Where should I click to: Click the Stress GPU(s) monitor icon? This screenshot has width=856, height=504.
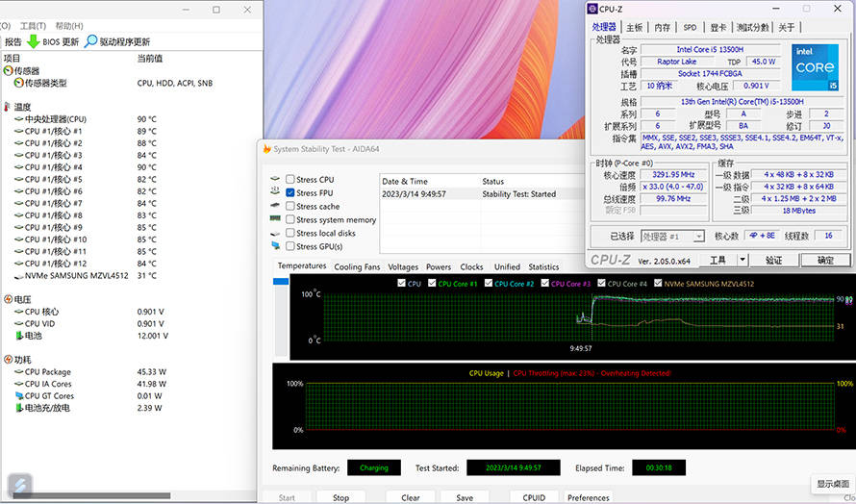276,245
